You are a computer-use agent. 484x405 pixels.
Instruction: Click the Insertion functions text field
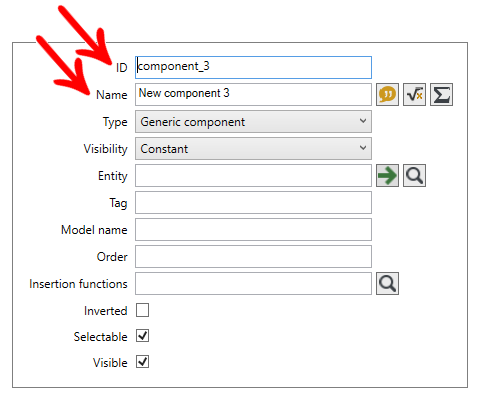click(x=253, y=284)
